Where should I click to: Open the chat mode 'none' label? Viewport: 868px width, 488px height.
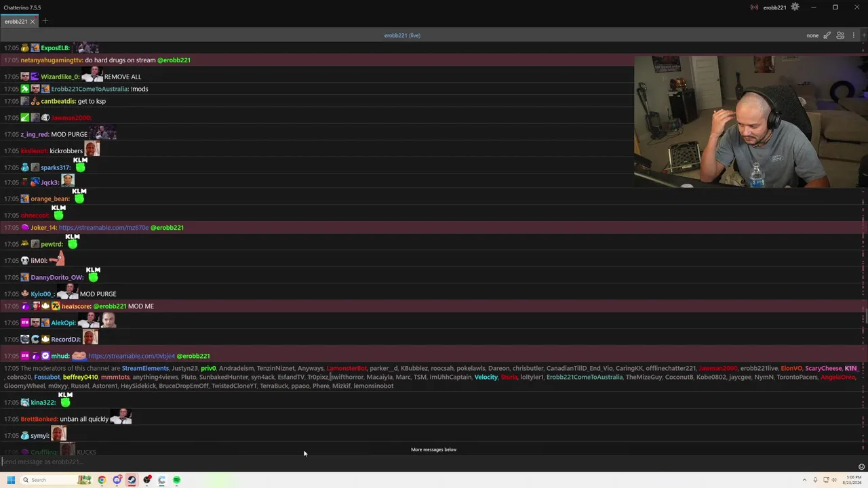pyautogui.click(x=812, y=35)
